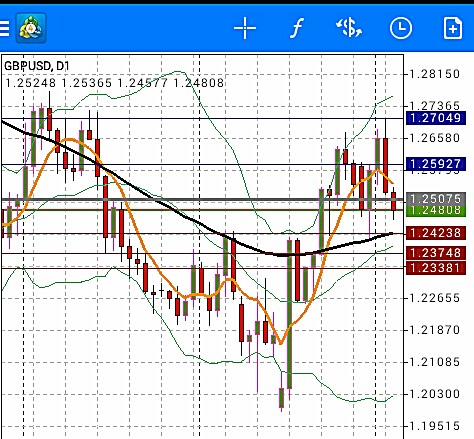This screenshot has width=474, height=439.
Task: Tap the 1.21870 price scale value
Action: click(434, 330)
